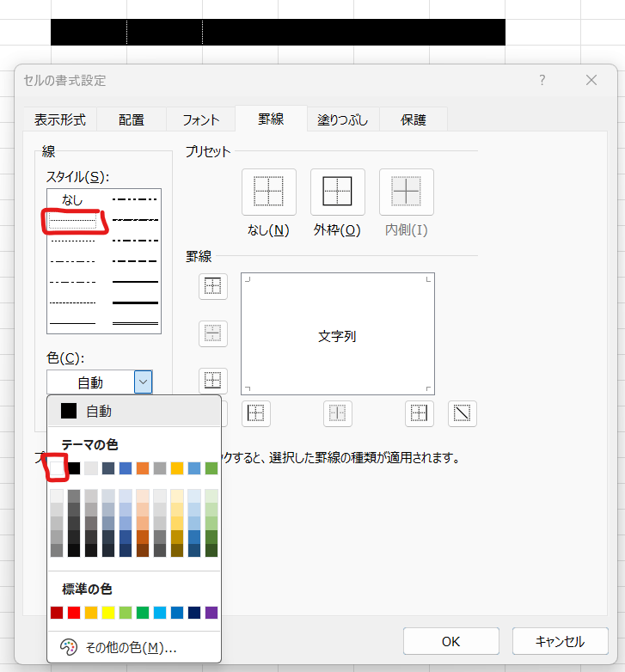The image size is (625, 672).
Task: Toggle the right border button
Action: click(x=419, y=413)
